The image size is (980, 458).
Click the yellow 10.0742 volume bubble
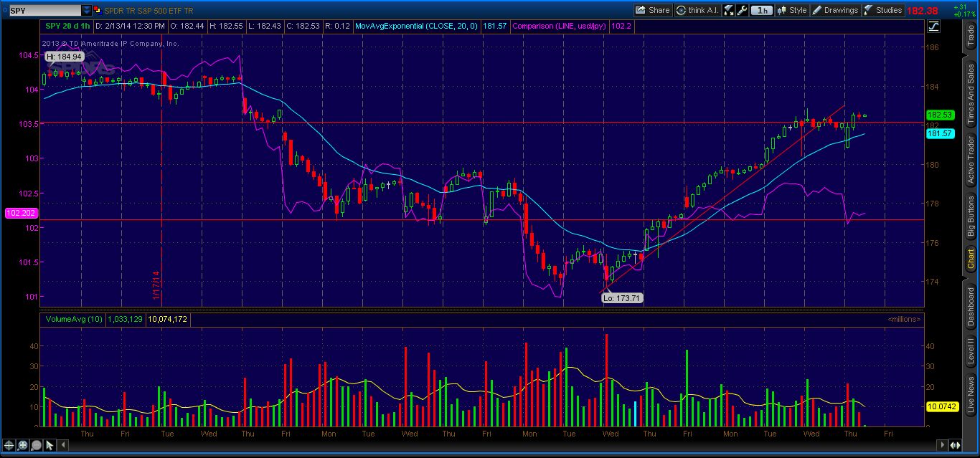coord(942,406)
